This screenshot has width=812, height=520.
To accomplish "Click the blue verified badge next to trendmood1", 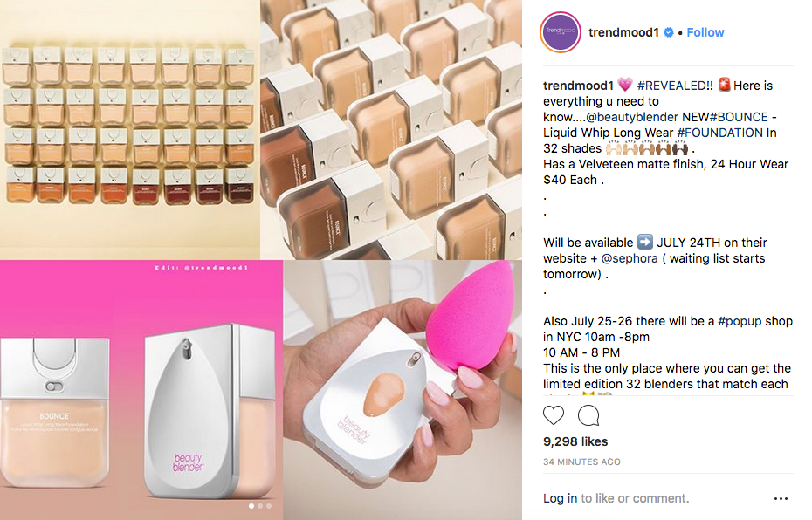I will click(x=669, y=32).
